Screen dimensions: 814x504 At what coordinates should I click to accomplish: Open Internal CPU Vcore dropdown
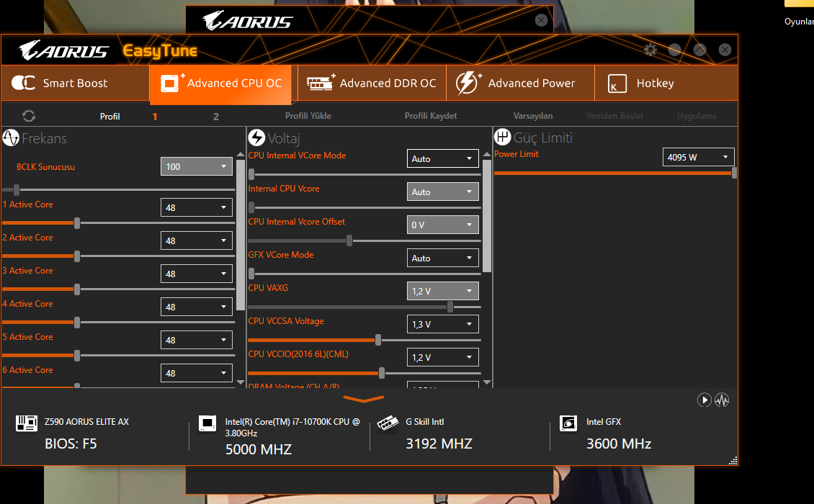tap(442, 192)
